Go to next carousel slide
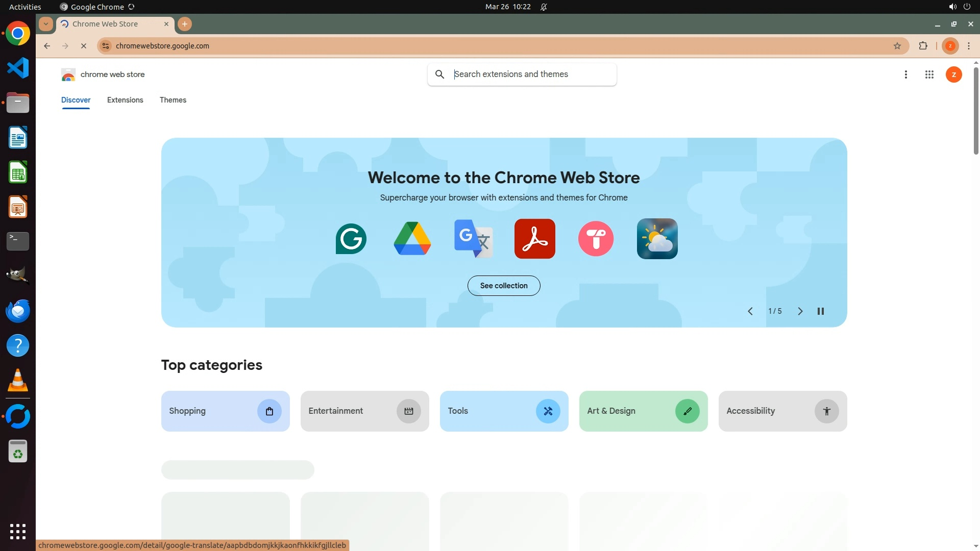This screenshot has height=551, width=980. click(x=800, y=311)
